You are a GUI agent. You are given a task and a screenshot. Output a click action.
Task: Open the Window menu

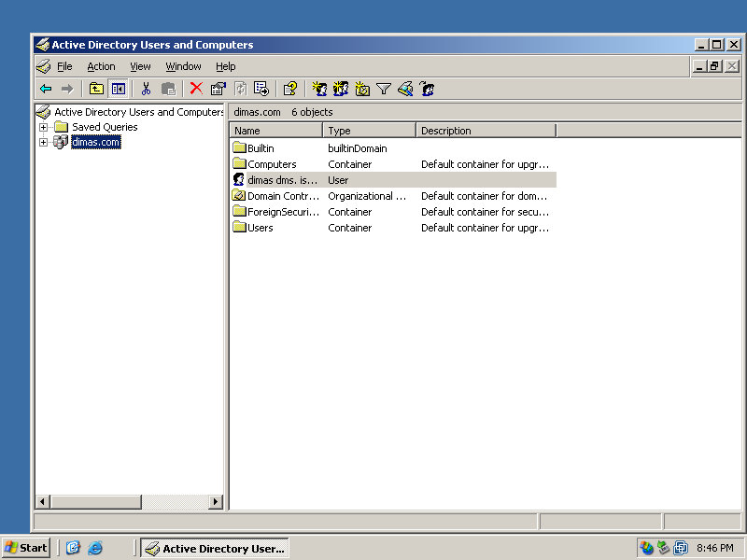coord(183,66)
